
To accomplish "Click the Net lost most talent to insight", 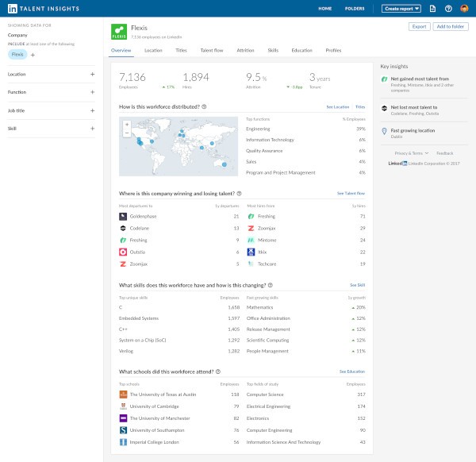I will [424, 110].
